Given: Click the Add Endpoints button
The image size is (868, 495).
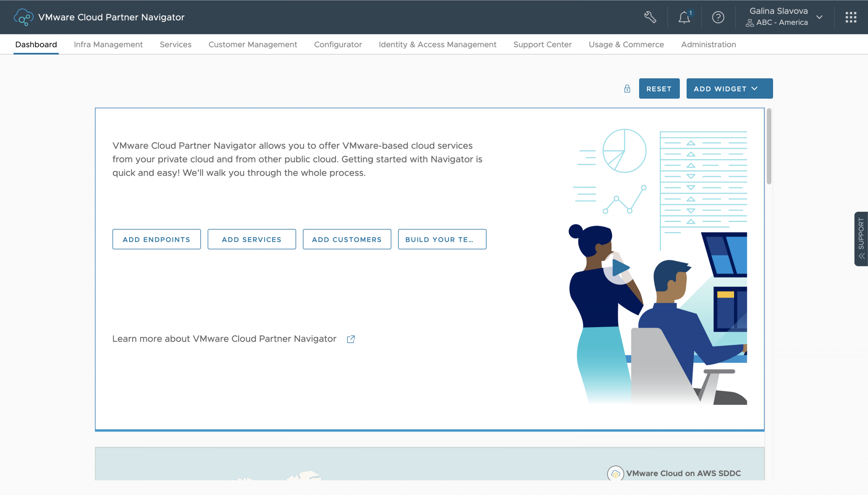Looking at the screenshot, I should tap(156, 239).
